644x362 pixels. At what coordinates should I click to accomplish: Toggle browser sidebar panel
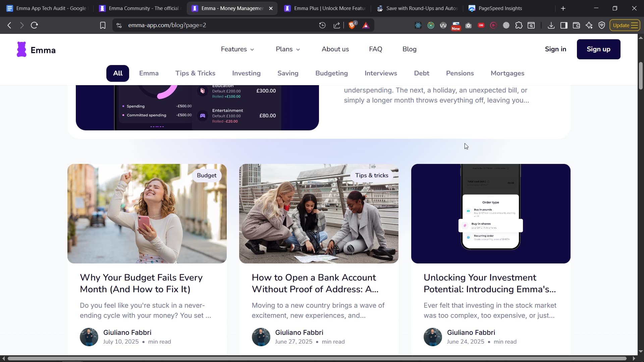[x=564, y=25]
